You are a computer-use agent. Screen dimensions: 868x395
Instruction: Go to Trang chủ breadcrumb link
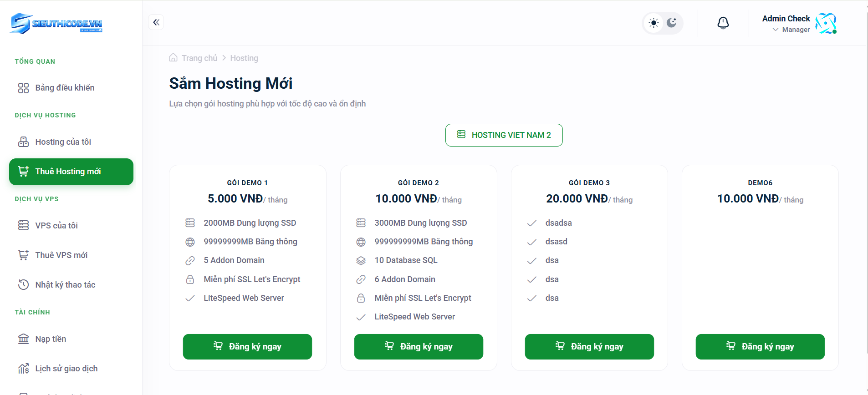pyautogui.click(x=199, y=58)
